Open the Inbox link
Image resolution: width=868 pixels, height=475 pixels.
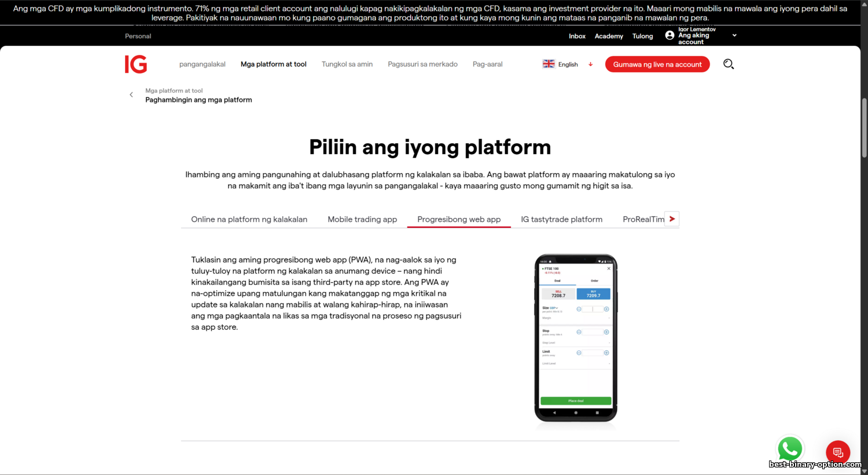(x=577, y=36)
